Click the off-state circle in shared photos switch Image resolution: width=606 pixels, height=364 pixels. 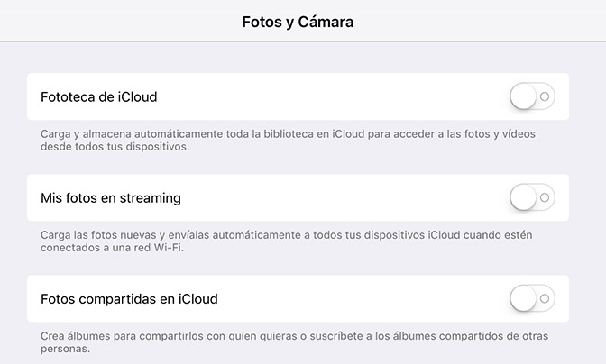(545, 297)
